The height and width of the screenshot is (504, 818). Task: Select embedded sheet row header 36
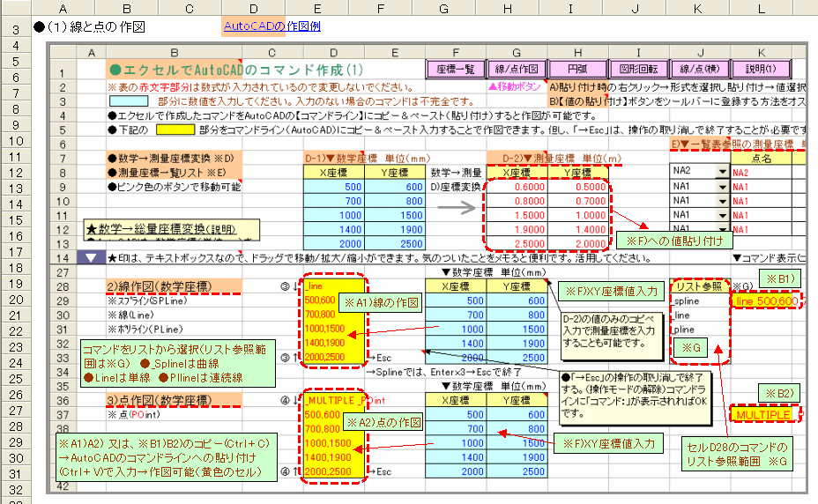[63, 400]
